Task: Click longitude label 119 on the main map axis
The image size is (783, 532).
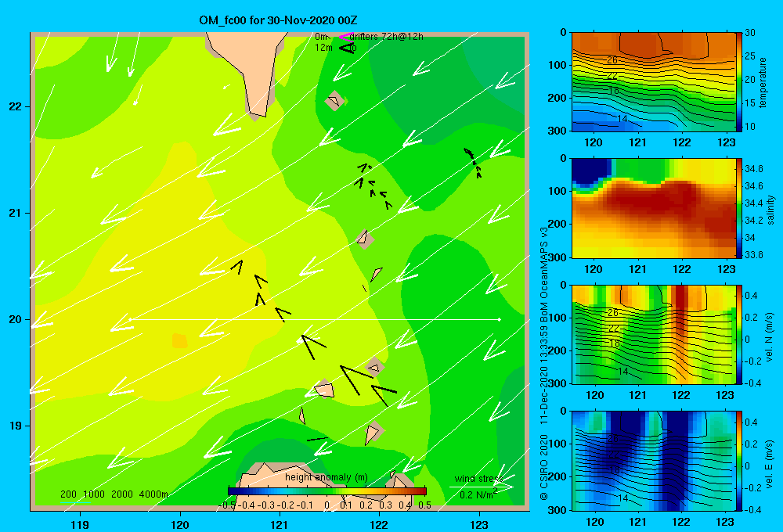Action: coord(80,524)
